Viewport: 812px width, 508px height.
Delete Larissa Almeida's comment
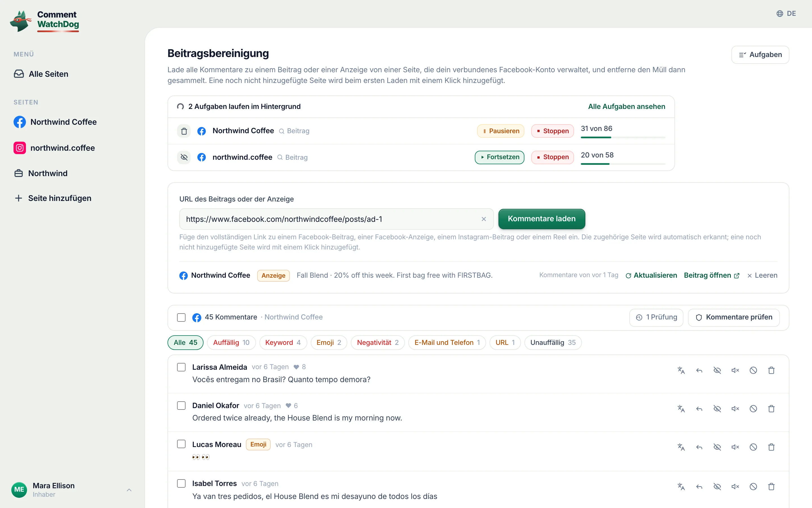(771, 370)
